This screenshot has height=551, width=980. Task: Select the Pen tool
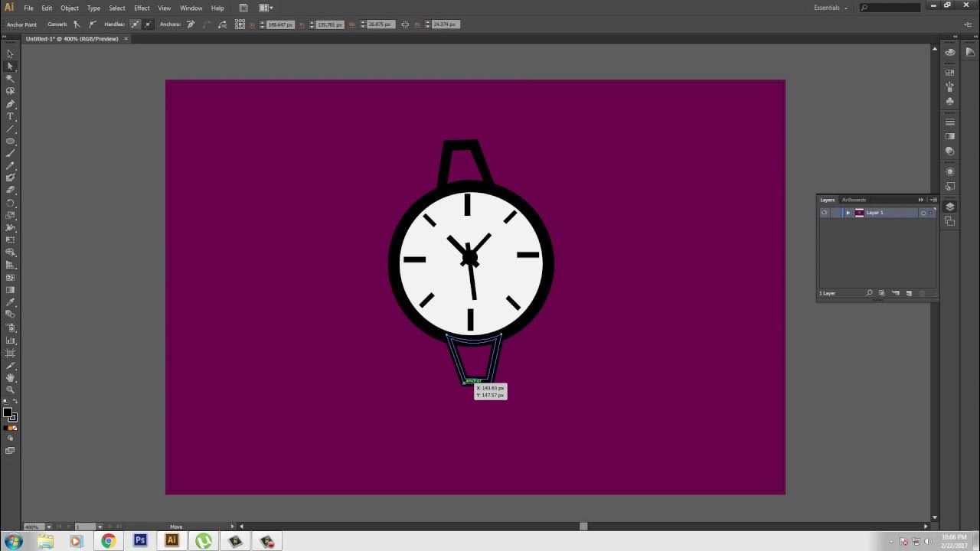(10, 104)
